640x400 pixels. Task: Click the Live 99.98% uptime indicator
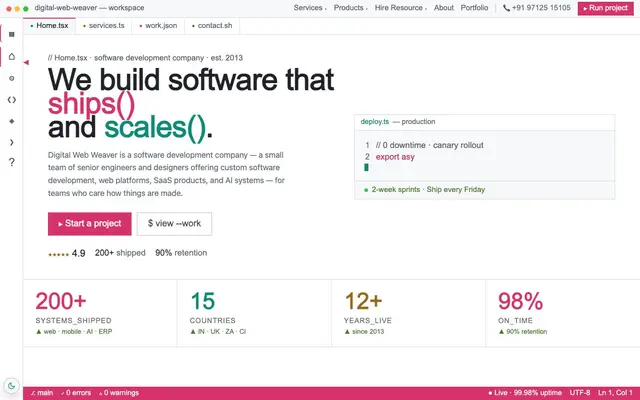point(525,393)
